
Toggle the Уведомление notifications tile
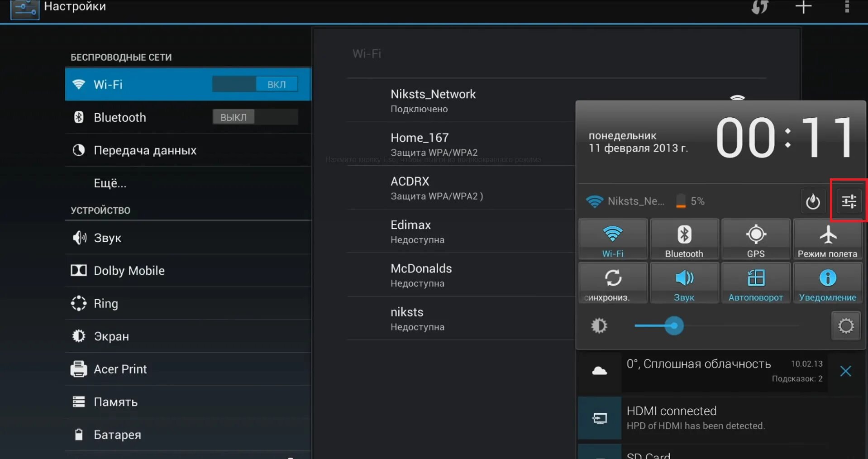(x=828, y=283)
